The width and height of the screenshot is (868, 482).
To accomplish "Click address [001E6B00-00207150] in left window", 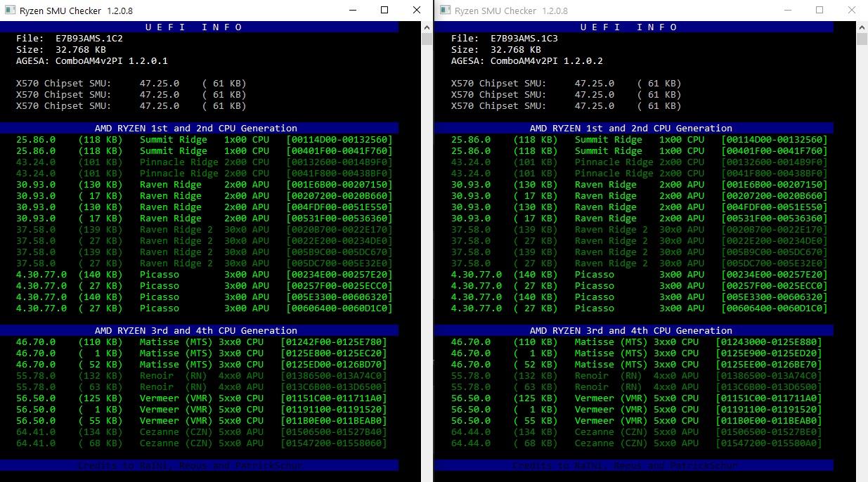I will [x=339, y=184].
